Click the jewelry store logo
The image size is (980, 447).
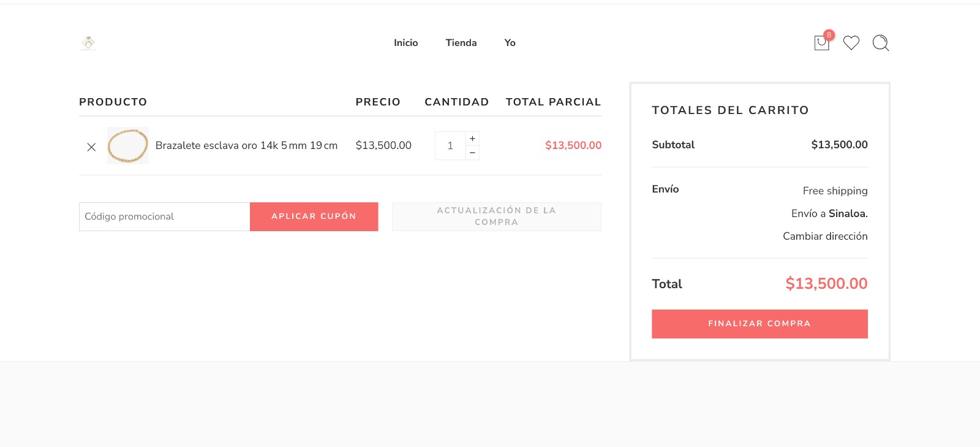click(x=88, y=43)
